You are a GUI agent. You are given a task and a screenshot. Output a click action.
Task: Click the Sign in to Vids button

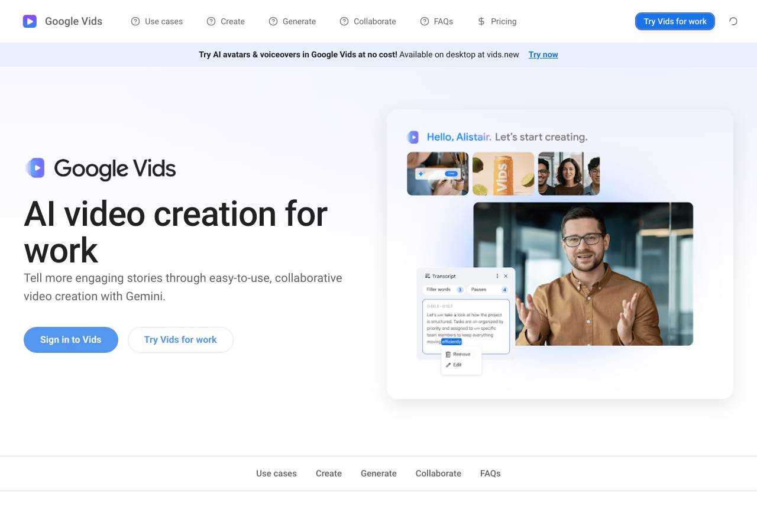pos(71,340)
